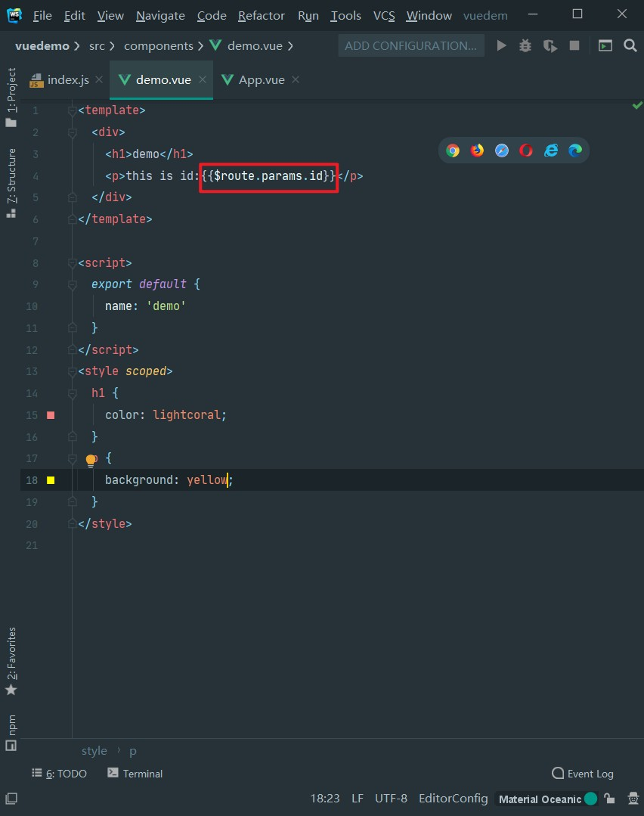Open preview in Chrome browser

[453, 150]
